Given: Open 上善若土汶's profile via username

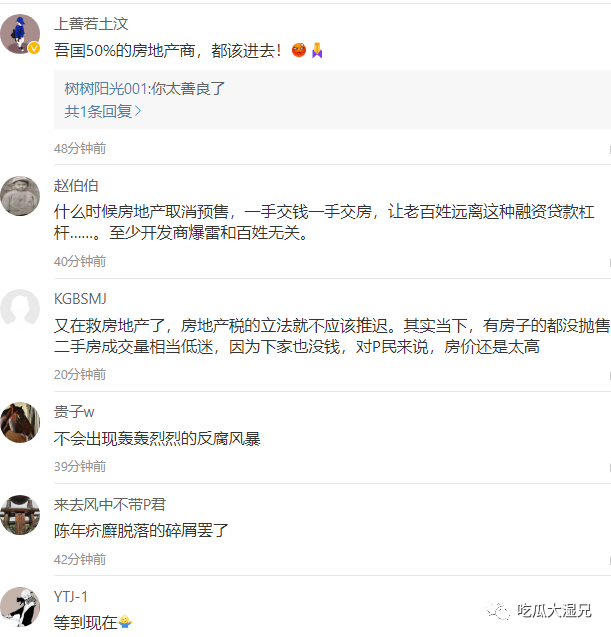Looking at the screenshot, I should (x=91, y=24).
